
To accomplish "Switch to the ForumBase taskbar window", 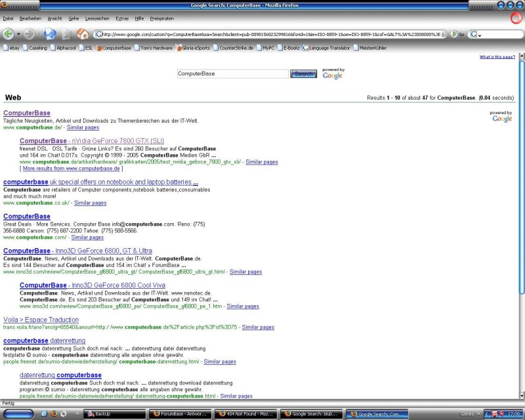I will (180, 414).
